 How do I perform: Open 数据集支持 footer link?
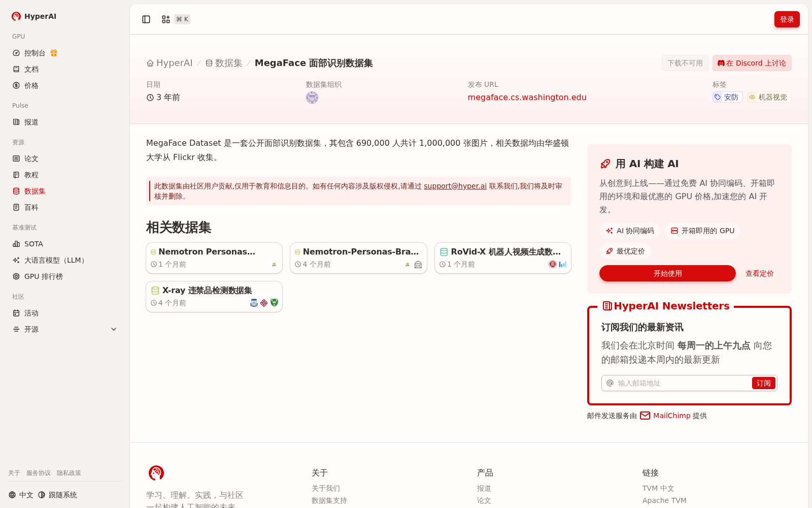point(329,500)
